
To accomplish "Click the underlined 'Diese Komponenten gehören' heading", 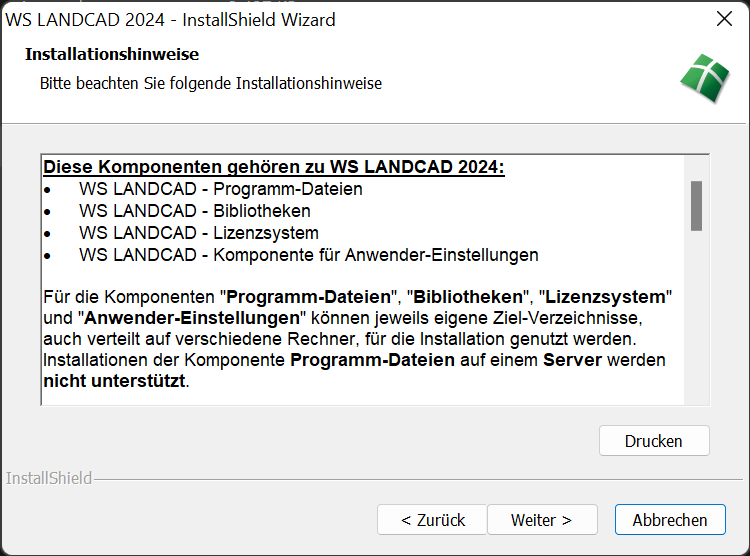I will pos(274,166).
